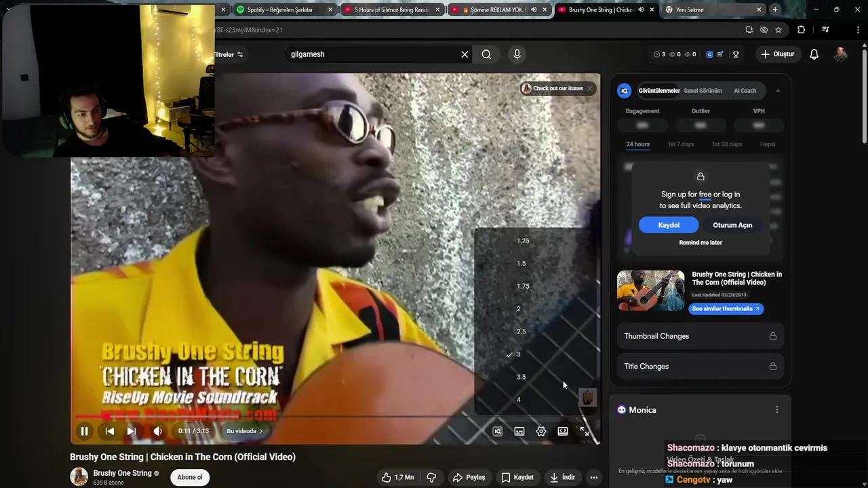Mute the video using the speaker icon
Viewport: 868px width, 488px height.
157,431
